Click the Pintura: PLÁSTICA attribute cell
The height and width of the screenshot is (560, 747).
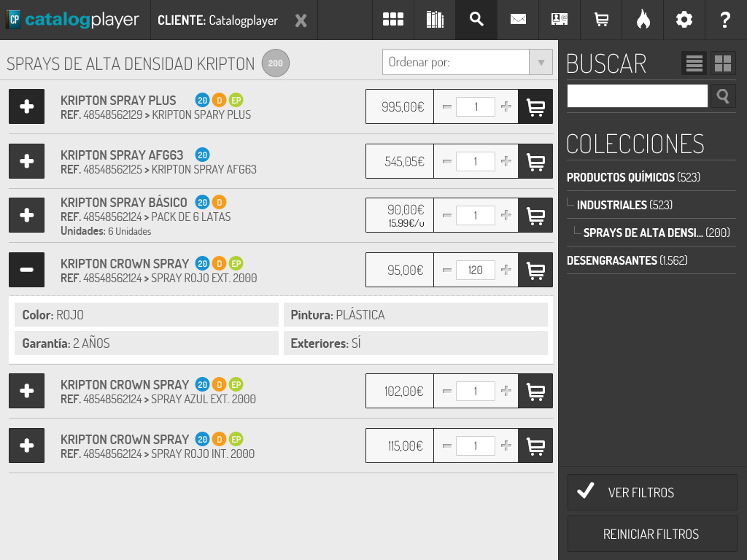point(415,315)
